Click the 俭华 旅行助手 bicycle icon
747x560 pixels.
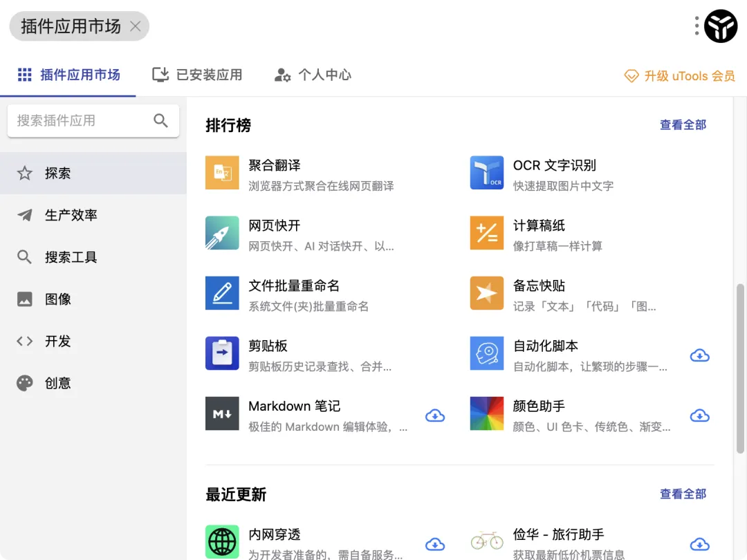(486, 542)
